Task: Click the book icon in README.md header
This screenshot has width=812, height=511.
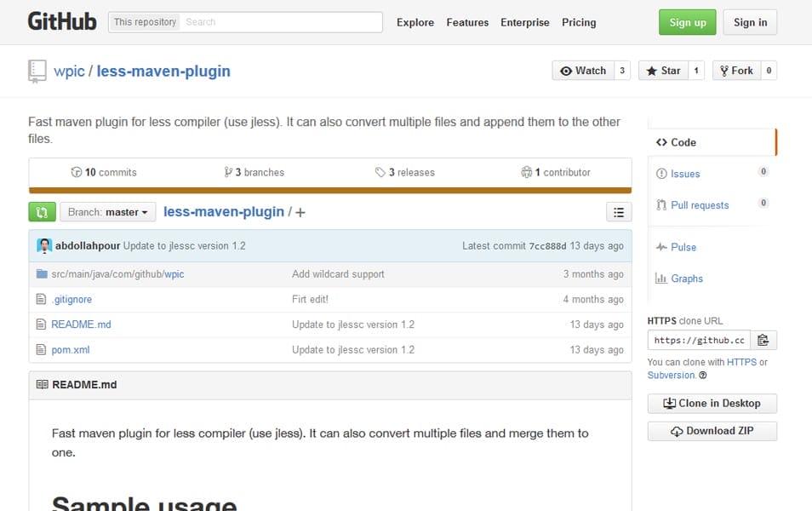Action: pos(43,385)
